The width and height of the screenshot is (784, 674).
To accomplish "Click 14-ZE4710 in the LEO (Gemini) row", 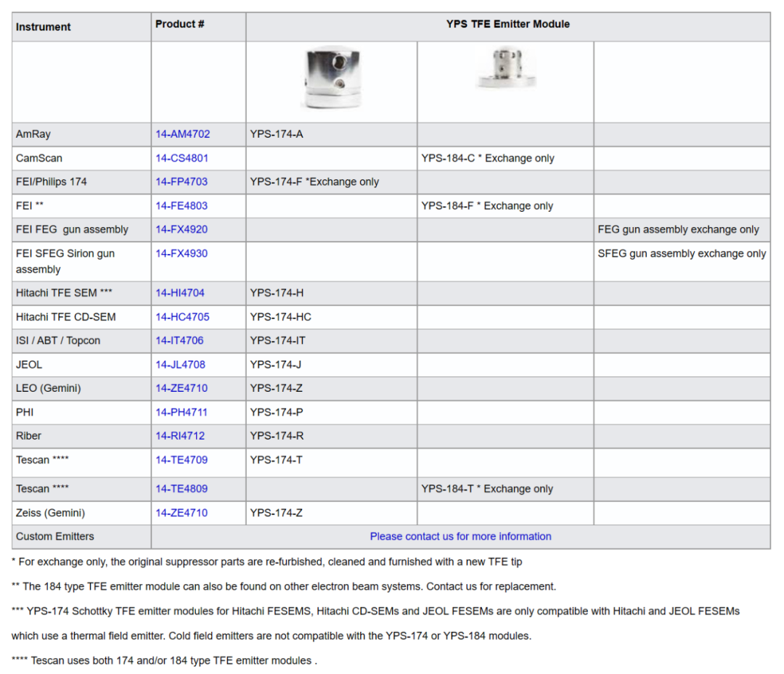I will click(x=181, y=388).
